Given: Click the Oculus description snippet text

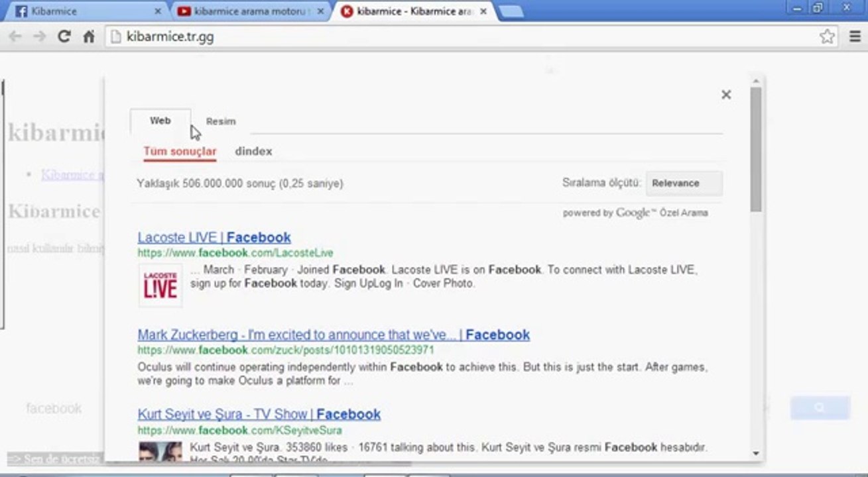Looking at the screenshot, I should coord(423,374).
